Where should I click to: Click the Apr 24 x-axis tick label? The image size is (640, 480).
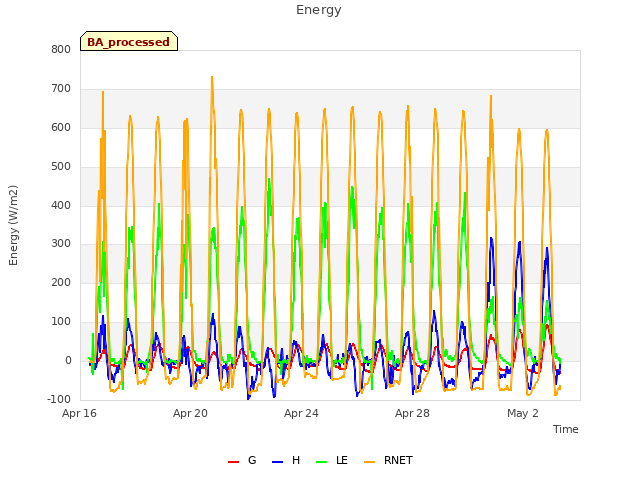[x=301, y=413]
